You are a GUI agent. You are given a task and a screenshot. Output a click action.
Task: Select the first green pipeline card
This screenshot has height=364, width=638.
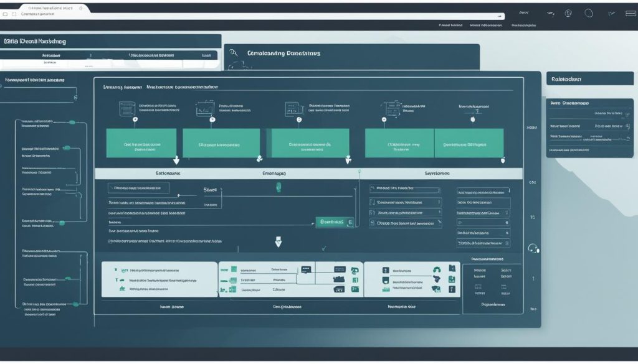point(141,143)
